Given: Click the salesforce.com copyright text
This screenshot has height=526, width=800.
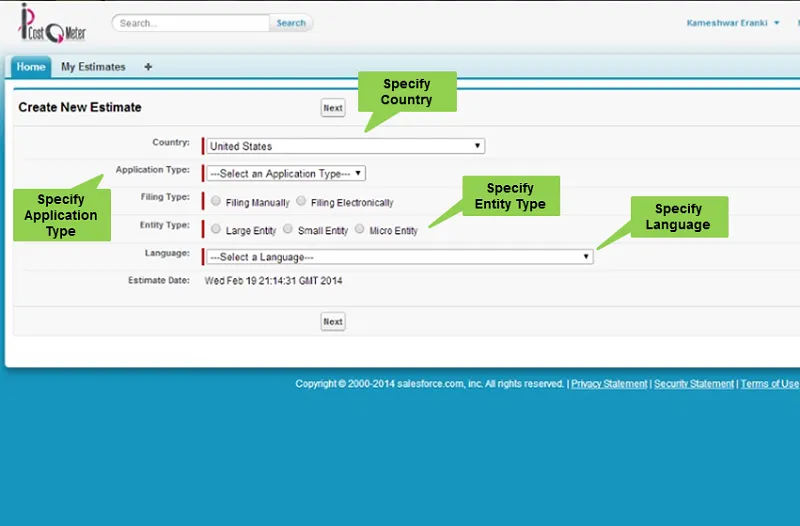Looking at the screenshot, I should 430,384.
